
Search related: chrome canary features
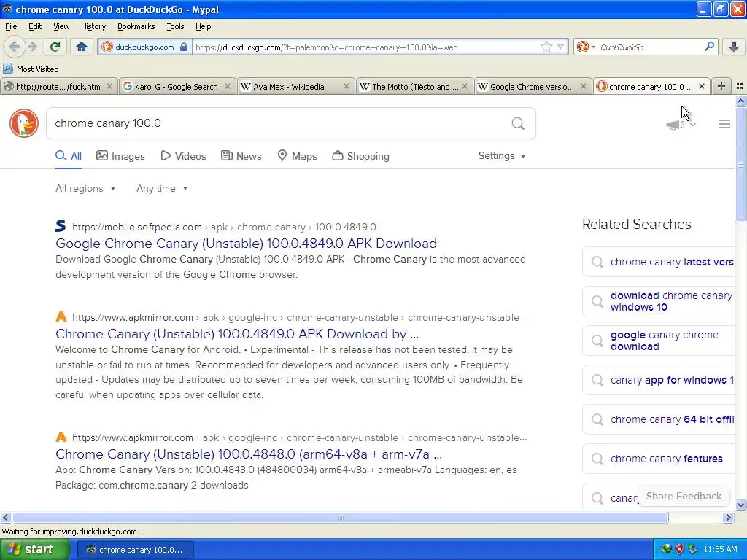tap(659, 459)
